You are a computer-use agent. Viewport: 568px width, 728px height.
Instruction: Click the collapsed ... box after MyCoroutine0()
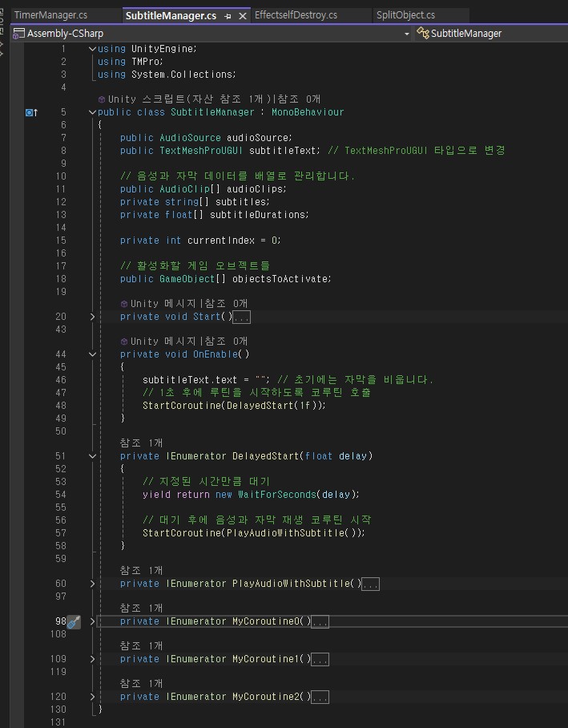coord(320,621)
